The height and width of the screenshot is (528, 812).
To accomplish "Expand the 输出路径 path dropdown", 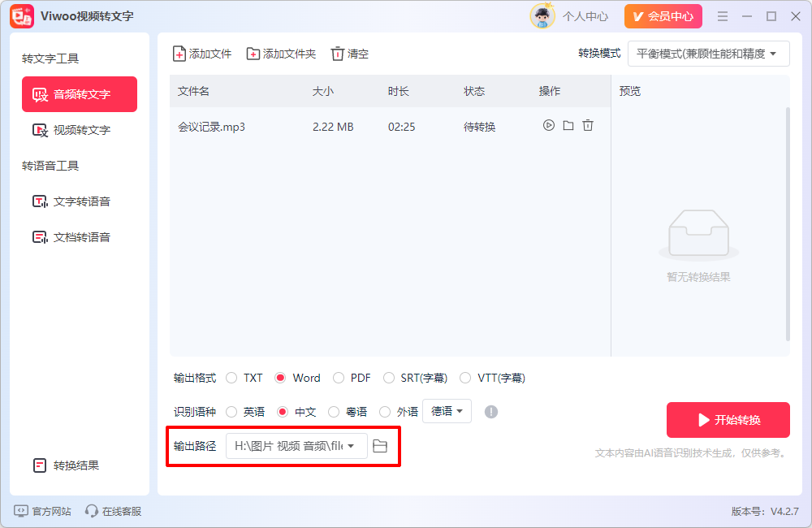I will pyautogui.click(x=296, y=446).
